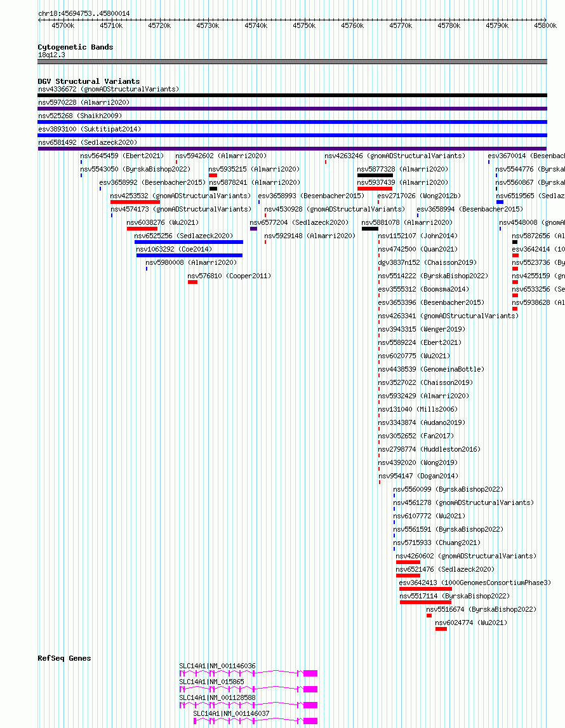Click the red bar under nsv4260602
The width and height of the screenshot is (565, 728).
(408, 562)
